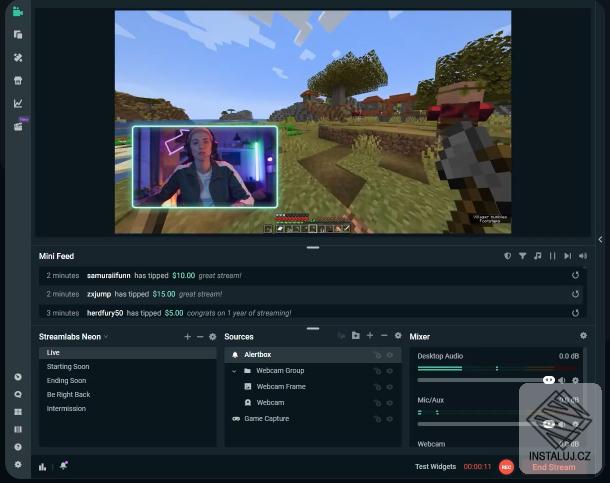The width and height of the screenshot is (610, 483).
Task: Collapse the Webcam Group folder
Action: 234,371
